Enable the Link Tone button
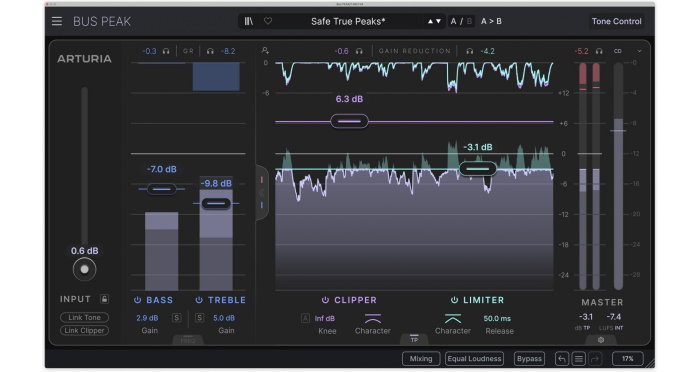The height and width of the screenshot is (372, 700). tap(84, 318)
